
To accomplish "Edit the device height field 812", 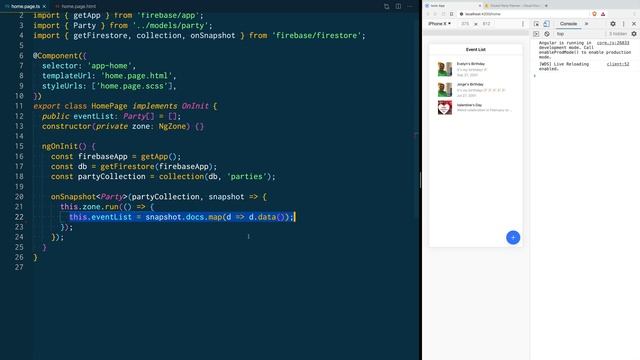I will (486, 24).
